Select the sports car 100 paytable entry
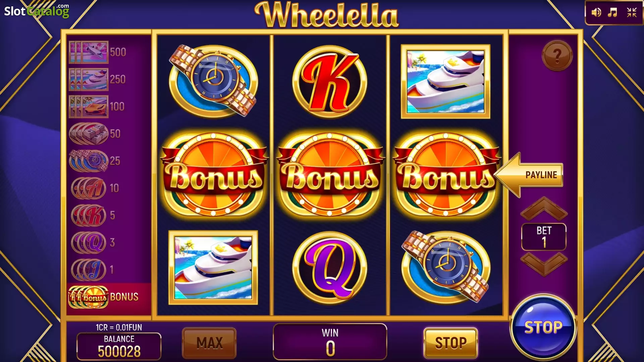Screen dimensions: 644x362 (97, 107)
